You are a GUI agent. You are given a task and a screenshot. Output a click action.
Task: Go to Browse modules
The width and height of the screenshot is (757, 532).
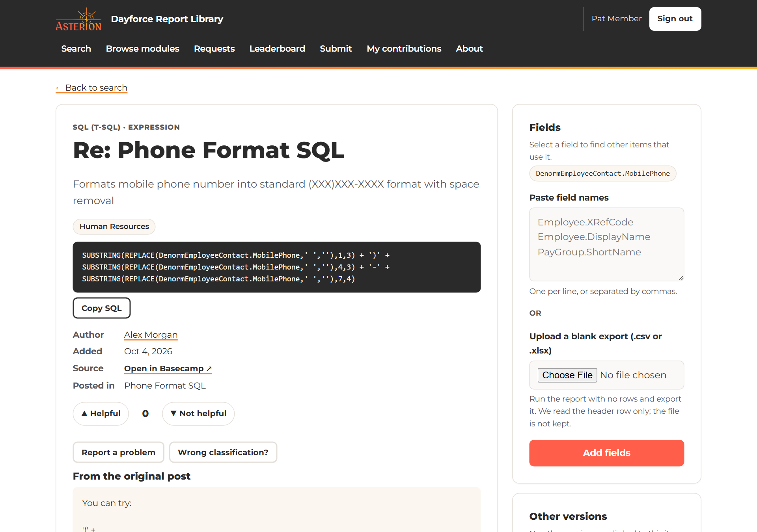tap(142, 48)
